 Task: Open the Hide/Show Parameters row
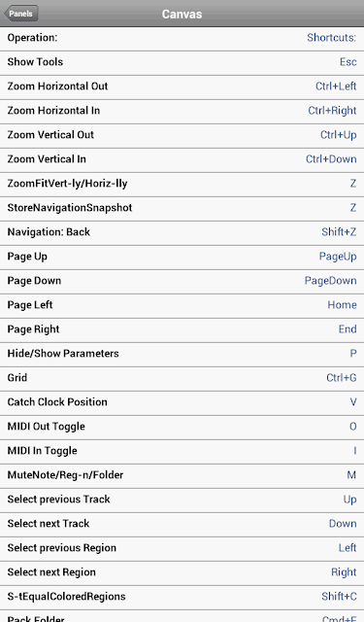click(182, 355)
